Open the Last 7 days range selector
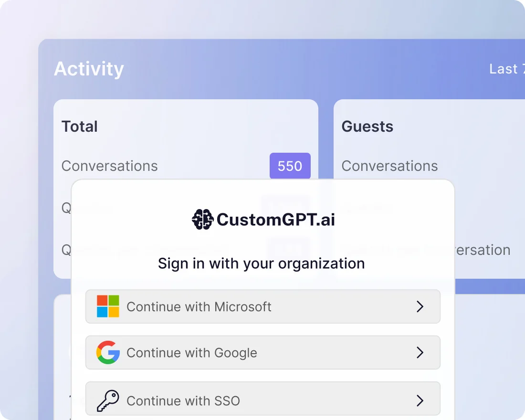The height and width of the screenshot is (420, 525). click(x=507, y=69)
